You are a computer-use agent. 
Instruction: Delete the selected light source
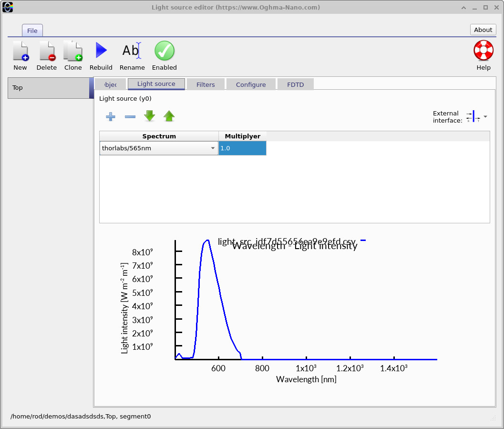click(47, 55)
